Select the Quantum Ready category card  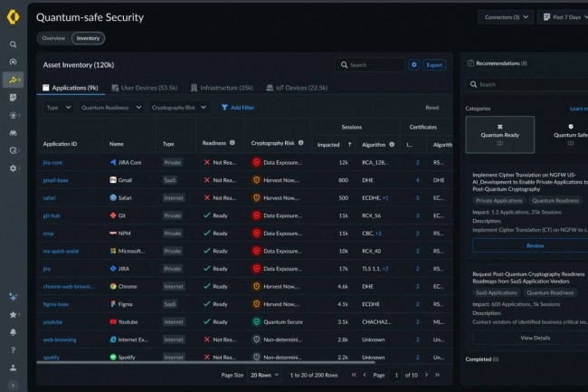click(x=499, y=133)
